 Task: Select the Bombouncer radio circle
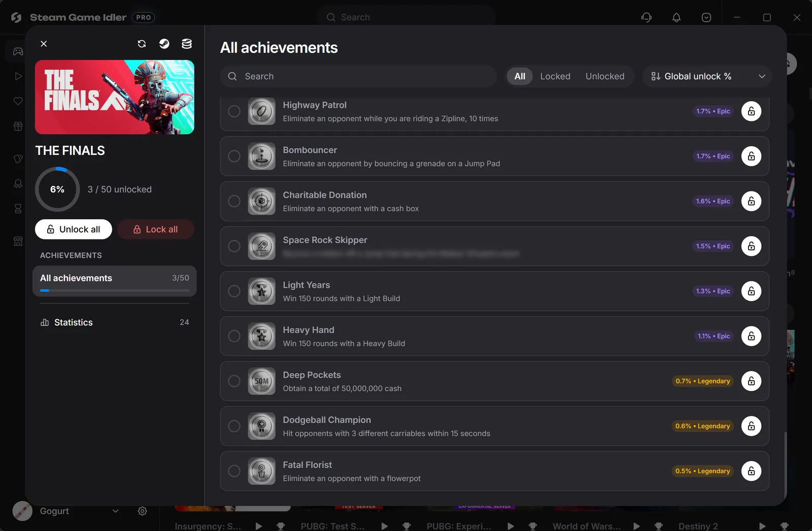click(x=234, y=156)
